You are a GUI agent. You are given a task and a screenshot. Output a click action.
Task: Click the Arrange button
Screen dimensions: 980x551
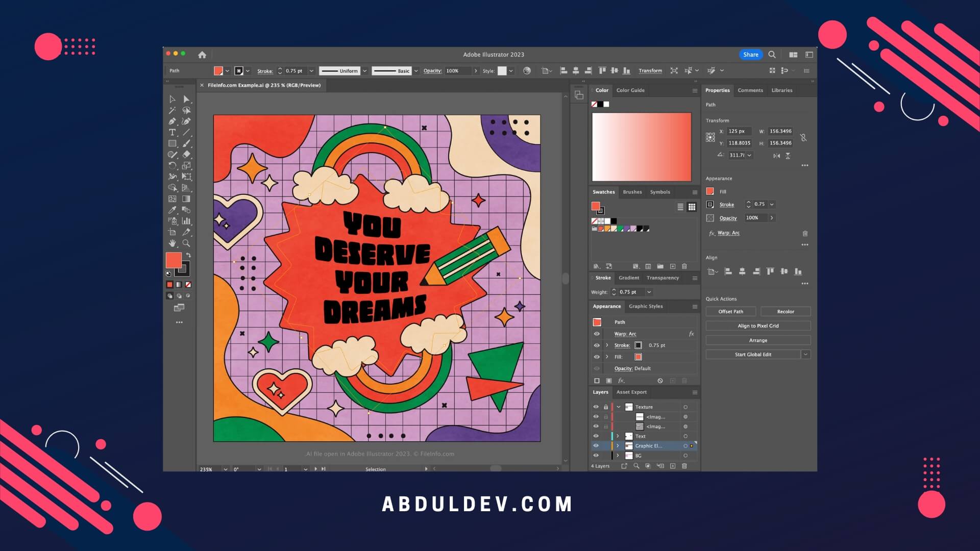(758, 340)
